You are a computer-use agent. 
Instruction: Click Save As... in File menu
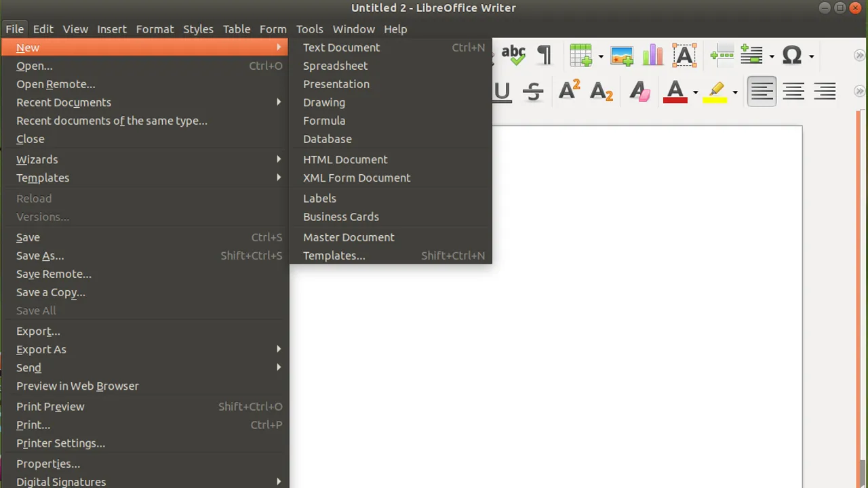(x=144, y=256)
